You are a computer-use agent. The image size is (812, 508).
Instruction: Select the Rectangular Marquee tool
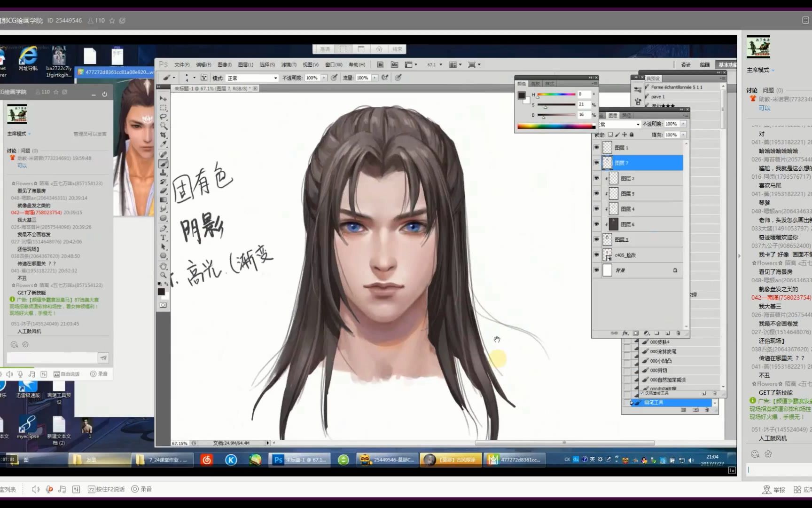[163, 108]
